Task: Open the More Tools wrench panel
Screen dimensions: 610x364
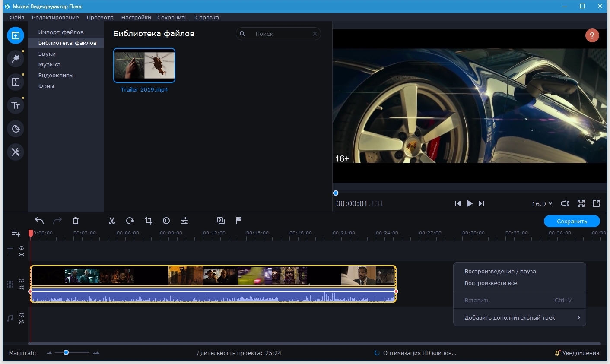Action: pos(15,152)
